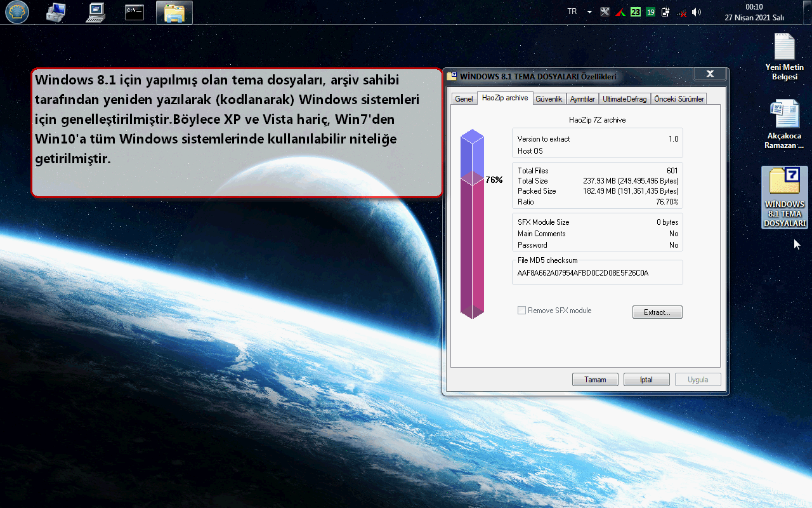Open the Güvenlik tab
The width and height of the screenshot is (812, 508).
[x=549, y=99]
